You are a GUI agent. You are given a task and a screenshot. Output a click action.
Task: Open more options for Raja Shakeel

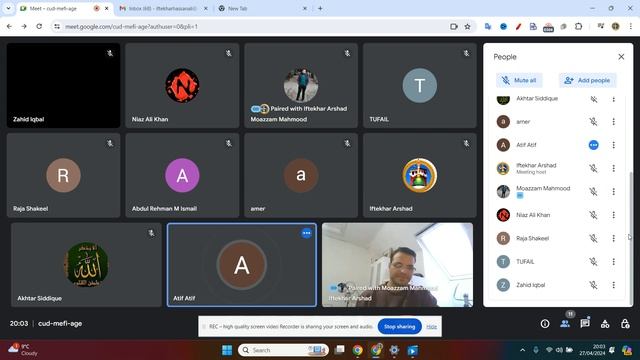[613, 238]
